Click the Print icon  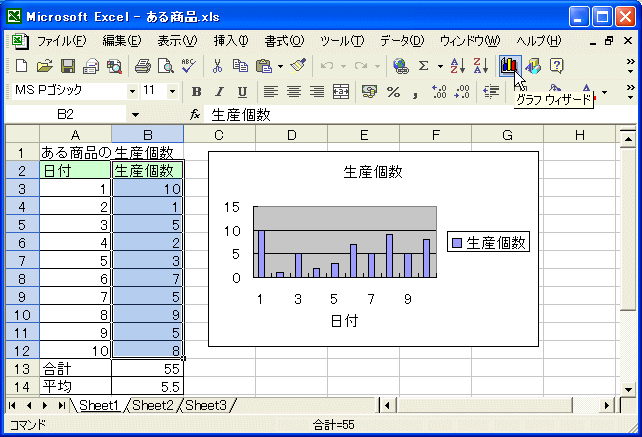[x=142, y=66]
